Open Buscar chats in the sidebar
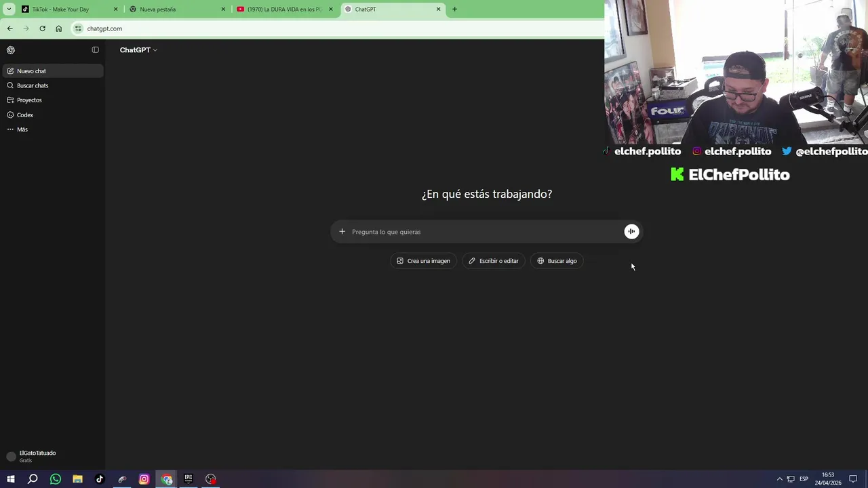Screen dimensions: 868x488 tap(53, 85)
